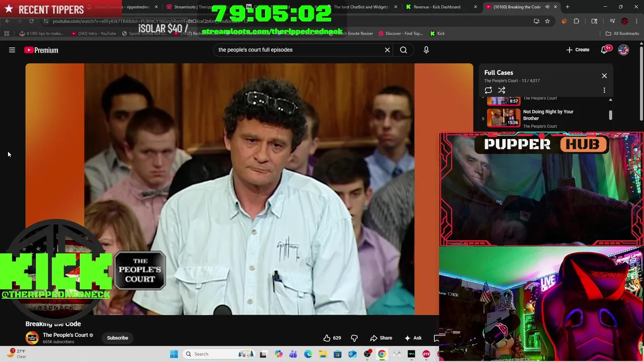The height and width of the screenshot is (362, 644).
Task: Open the Ask AI button
Action: pos(413,338)
